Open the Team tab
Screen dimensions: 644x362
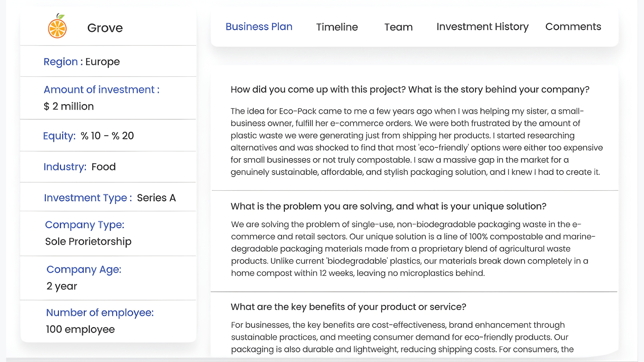(398, 27)
